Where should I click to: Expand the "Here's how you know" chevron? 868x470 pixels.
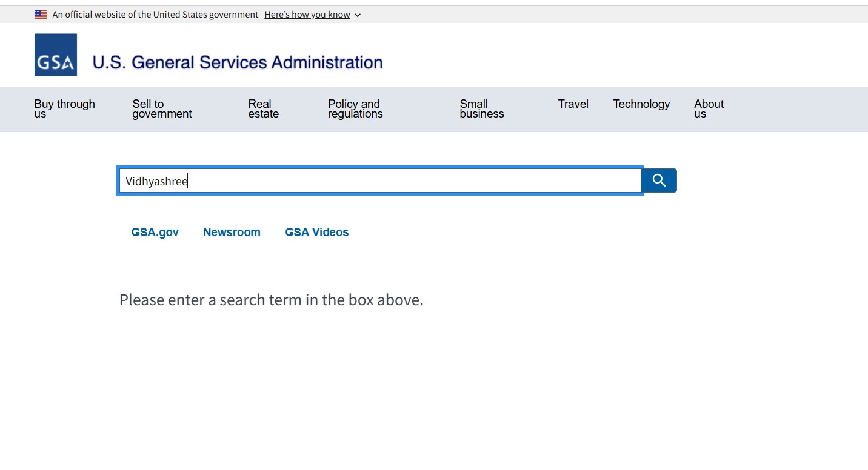(358, 15)
